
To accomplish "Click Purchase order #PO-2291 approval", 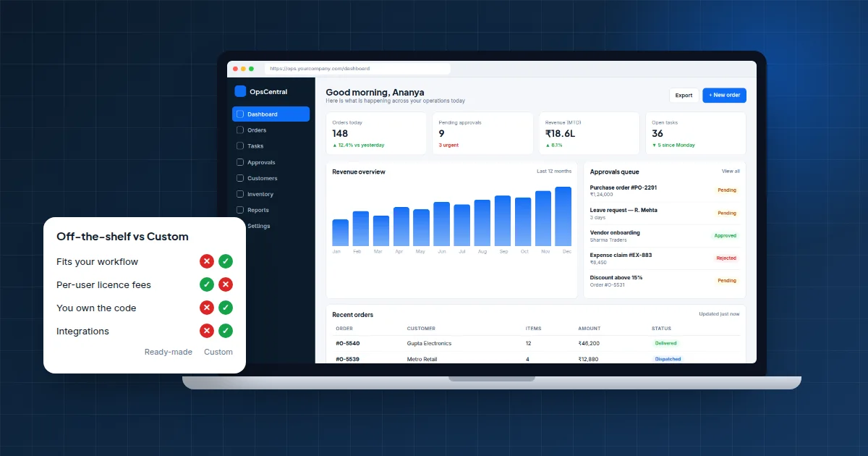I will pyautogui.click(x=665, y=190).
